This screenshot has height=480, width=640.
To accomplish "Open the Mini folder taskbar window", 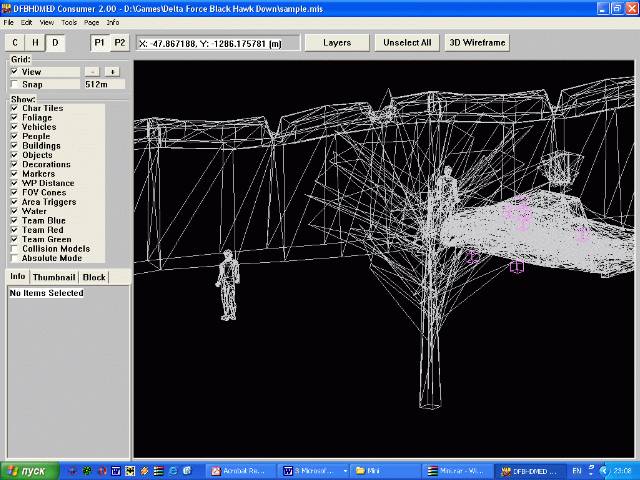I will tap(385, 471).
